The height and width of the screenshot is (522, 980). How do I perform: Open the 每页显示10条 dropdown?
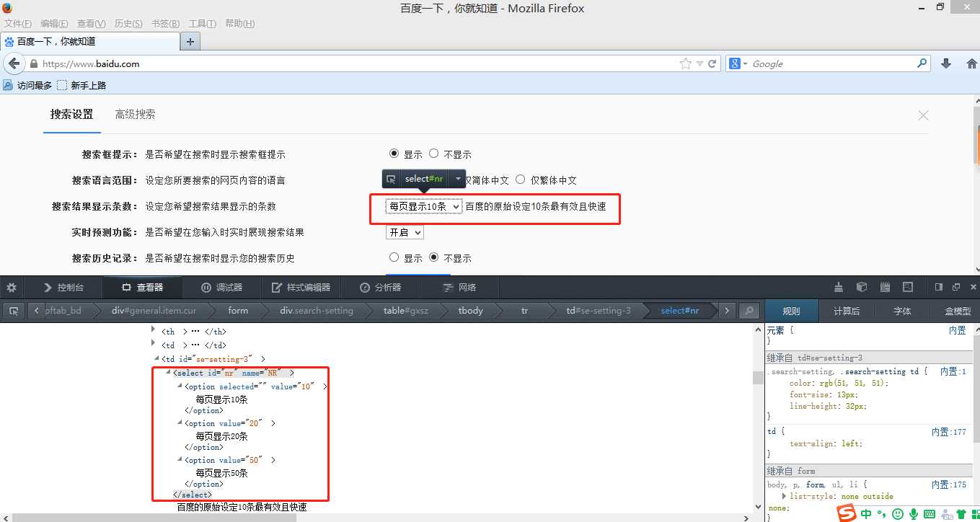[424, 206]
